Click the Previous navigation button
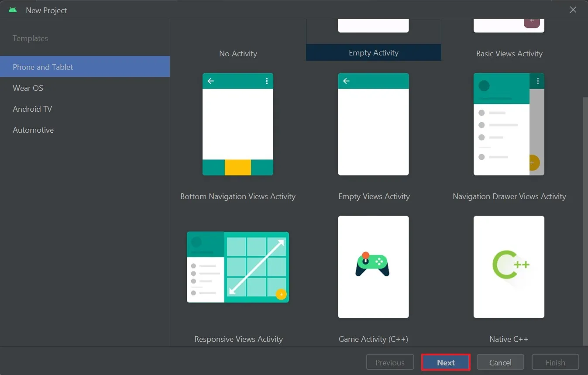 click(390, 362)
